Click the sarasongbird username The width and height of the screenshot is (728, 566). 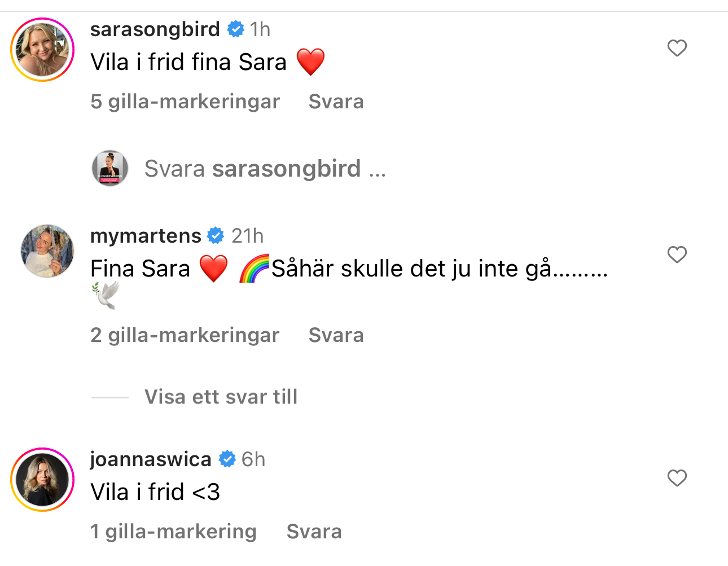155,29
